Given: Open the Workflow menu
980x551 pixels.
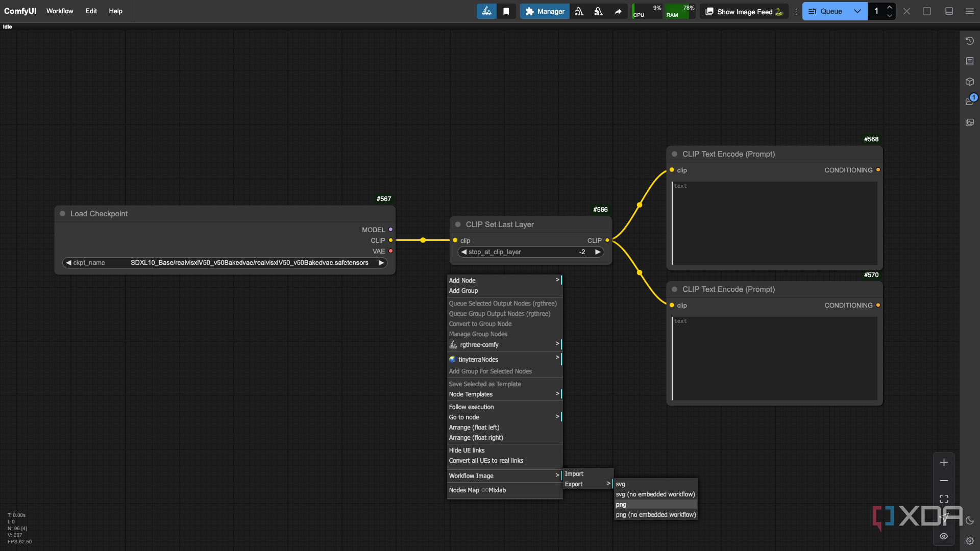Looking at the screenshot, I should point(60,11).
